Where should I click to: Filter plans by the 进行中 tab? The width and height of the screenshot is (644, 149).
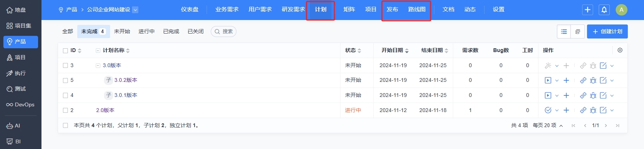tap(146, 31)
